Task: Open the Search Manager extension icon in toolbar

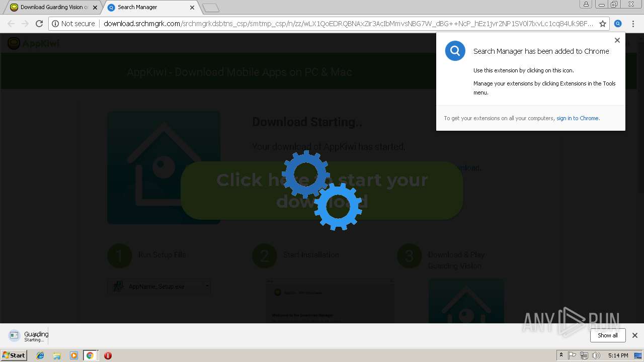Action: point(618,24)
